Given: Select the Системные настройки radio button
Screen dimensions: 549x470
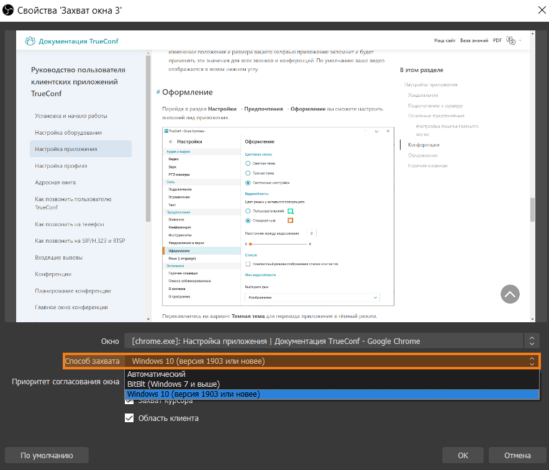Looking at the screenshot, I should tap(248, 182).
